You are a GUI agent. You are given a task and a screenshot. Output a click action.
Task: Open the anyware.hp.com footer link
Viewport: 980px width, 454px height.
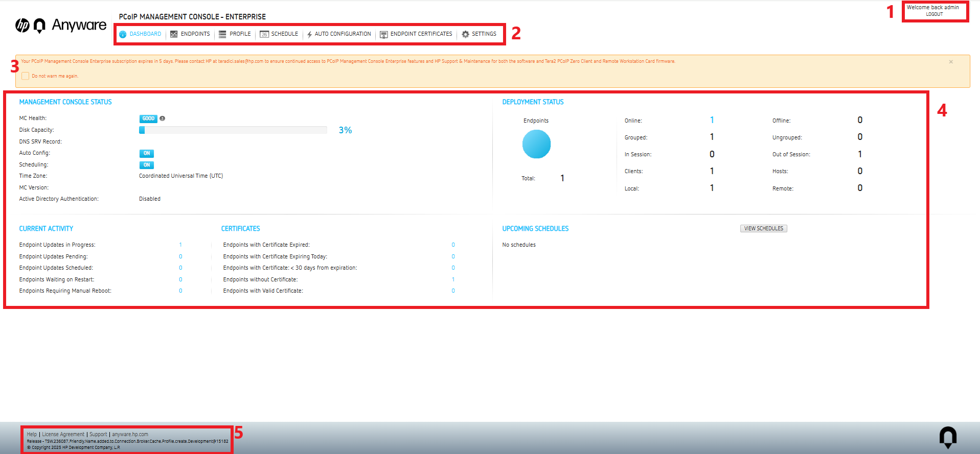pyautogui.click(x=130, y=435)
